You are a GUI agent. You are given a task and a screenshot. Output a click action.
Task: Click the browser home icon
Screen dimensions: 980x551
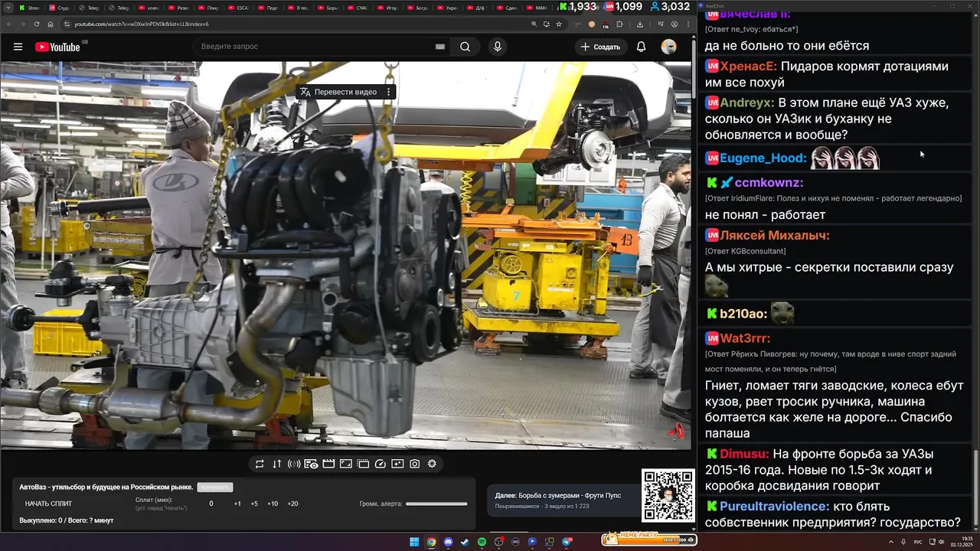(x=51, y=24)
